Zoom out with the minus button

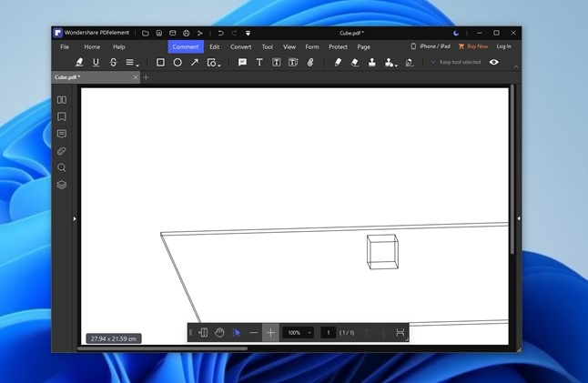click(x=254, y=333)
